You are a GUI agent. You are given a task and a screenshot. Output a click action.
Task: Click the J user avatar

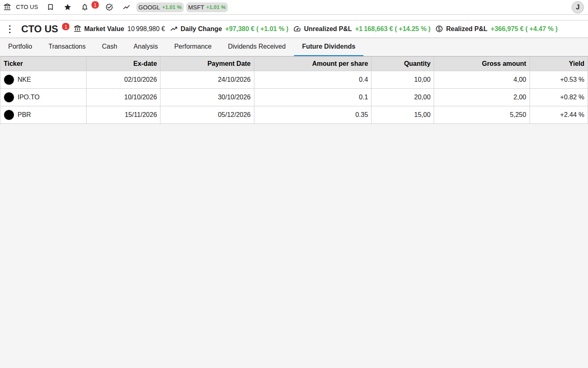click(x=577, y=7)
